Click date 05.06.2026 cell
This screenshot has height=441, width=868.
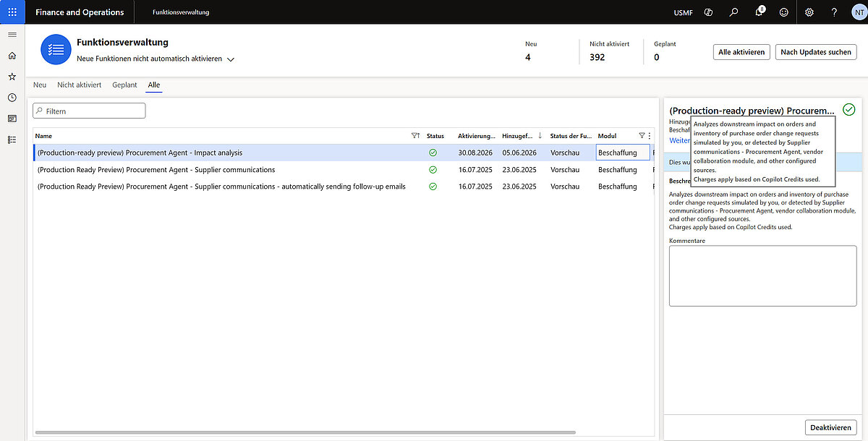[x=519, y=153]
